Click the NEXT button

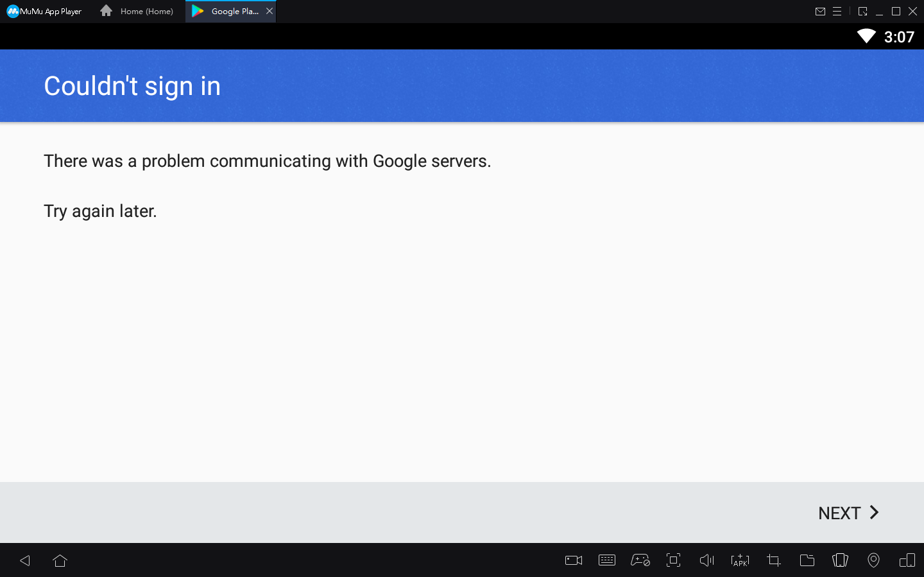point(848,513)
